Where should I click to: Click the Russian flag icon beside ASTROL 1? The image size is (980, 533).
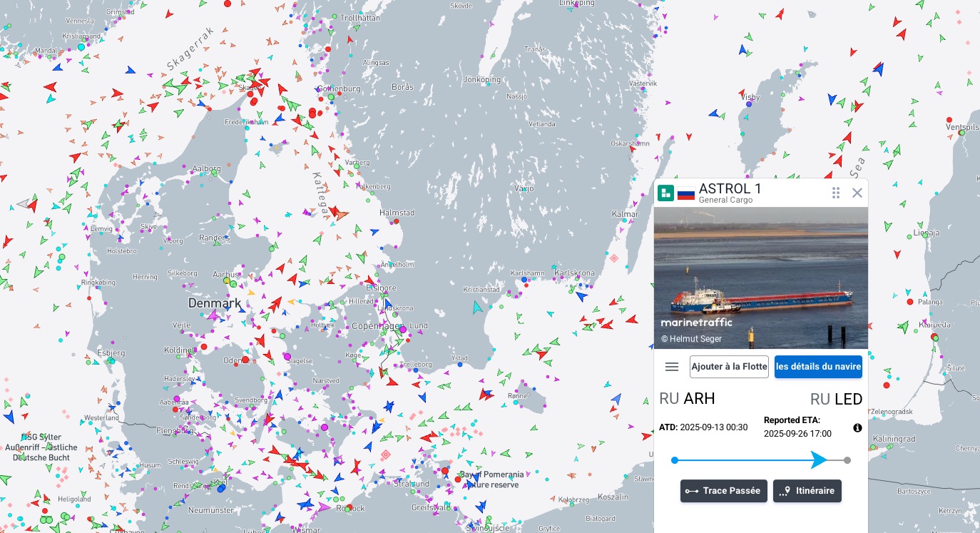click(x=686, y=193)
